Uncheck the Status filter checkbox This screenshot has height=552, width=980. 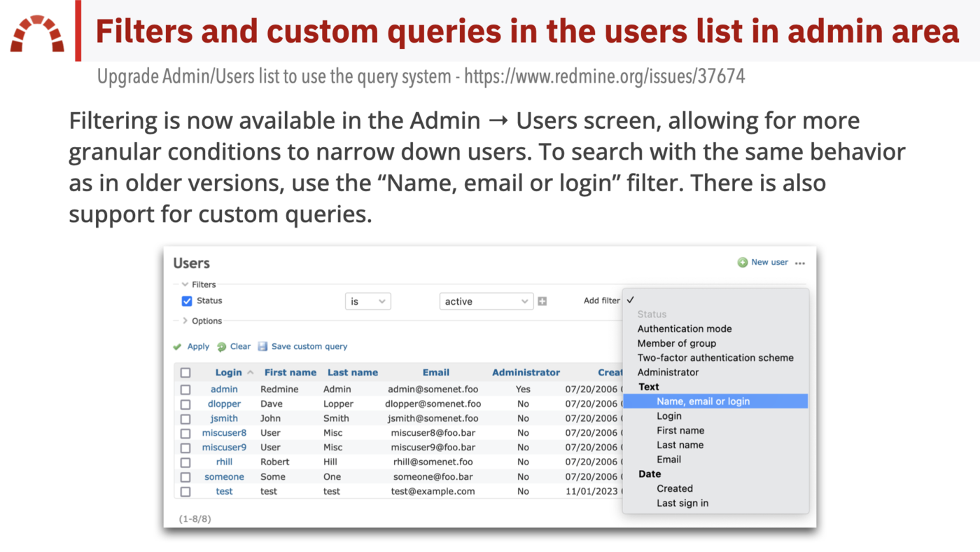click(x=186, y=301)
